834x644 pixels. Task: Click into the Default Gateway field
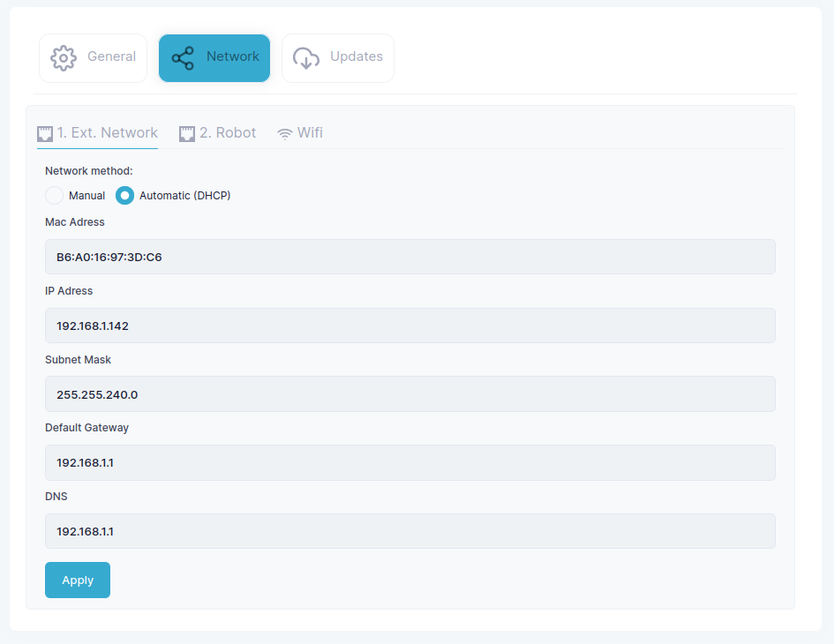(410, 462)
